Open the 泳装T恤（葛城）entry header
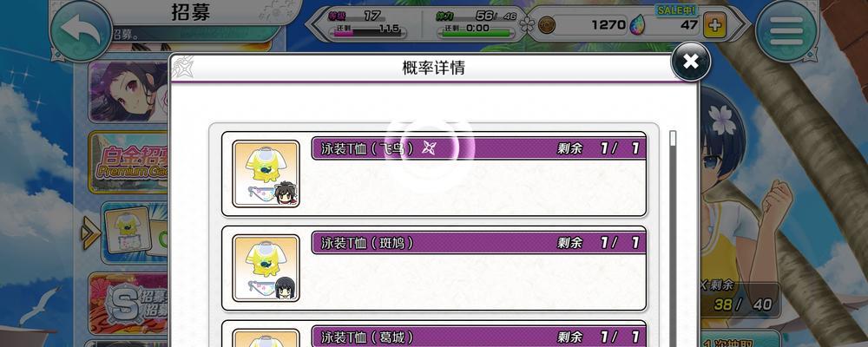Screen dimensions: 868x347 (479, 336)
